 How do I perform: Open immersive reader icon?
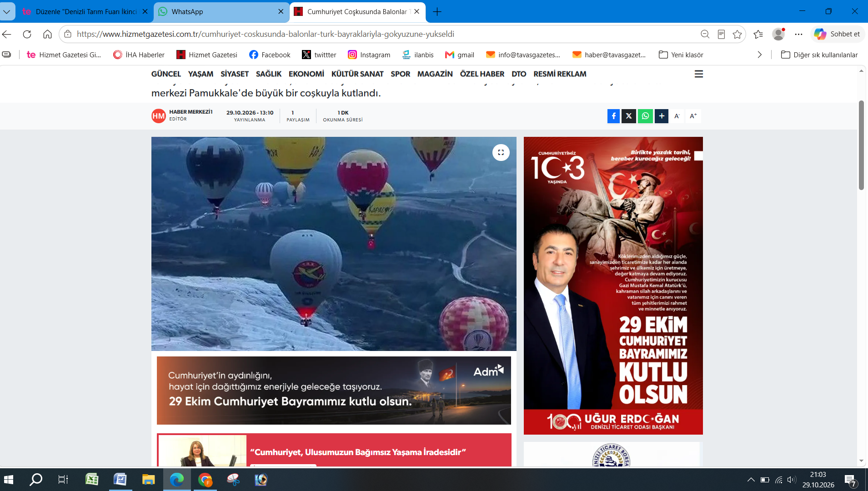click(721, 34)
